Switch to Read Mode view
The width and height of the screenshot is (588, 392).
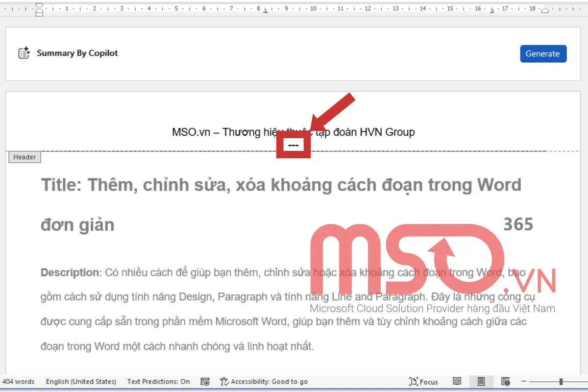point(457,382)
